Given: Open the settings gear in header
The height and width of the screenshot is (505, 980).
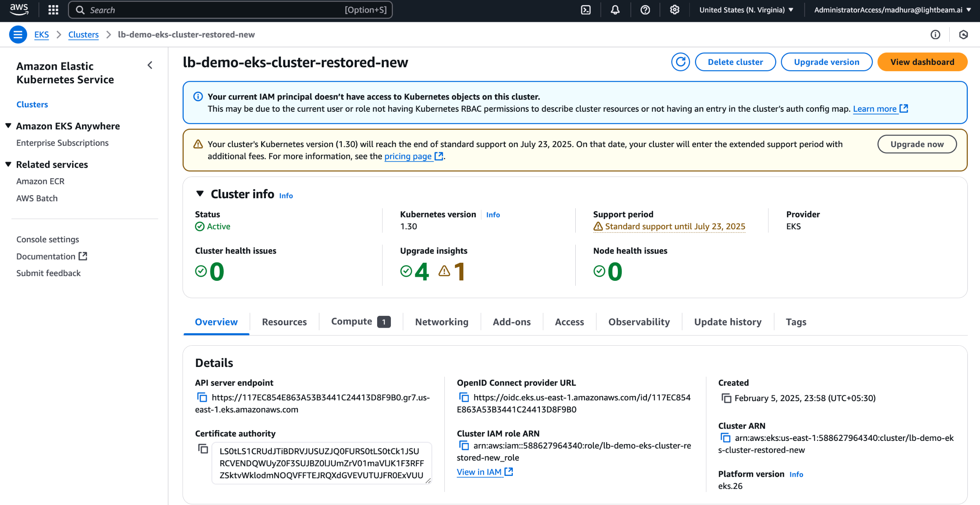Looking at the screenshot, I should [674, 10].
